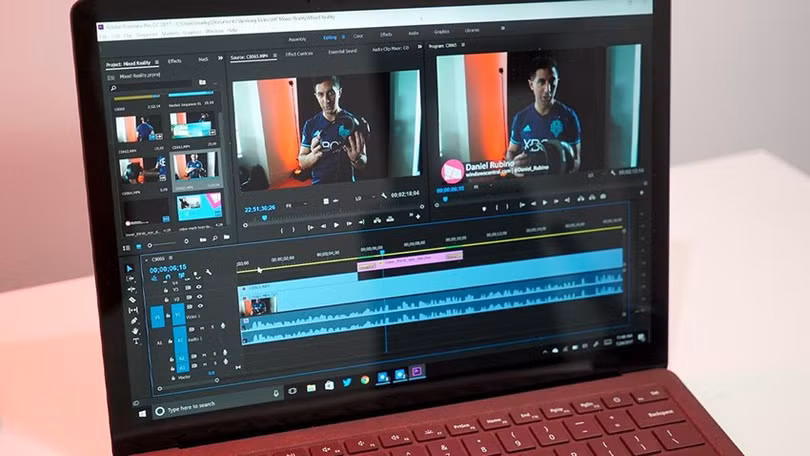Enable voice-over record on Audio 1
Viewport: 810px width, 456px height.
click(223, 326)
